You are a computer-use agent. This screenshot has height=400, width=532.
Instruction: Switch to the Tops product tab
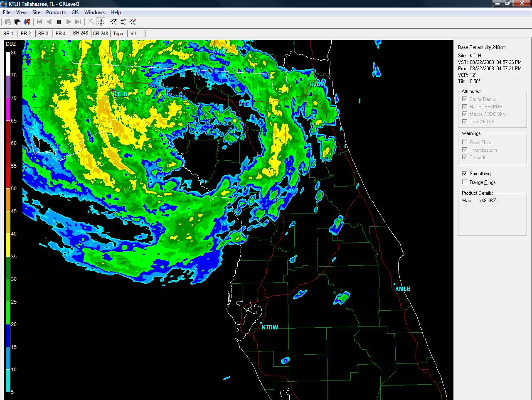click(118, 34)
